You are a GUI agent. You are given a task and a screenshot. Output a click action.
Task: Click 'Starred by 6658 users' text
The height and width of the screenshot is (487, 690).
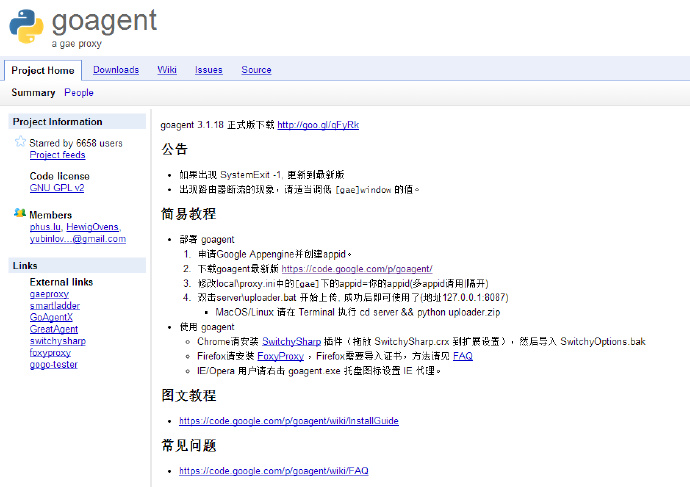tap(76, 143)
